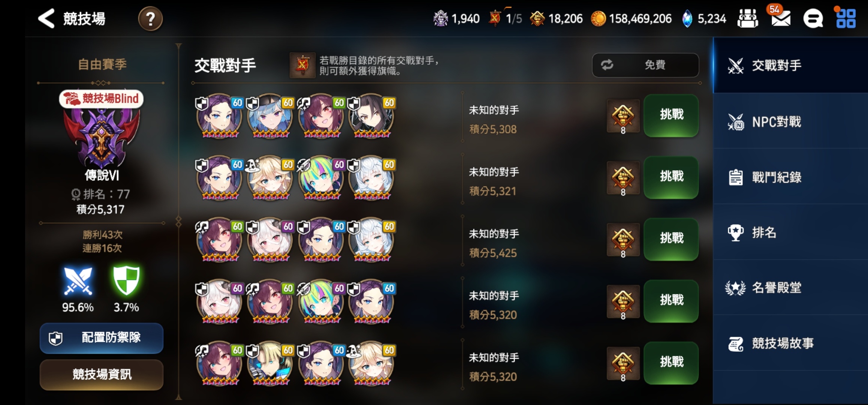This screenshot has height=405, width=868.
Task: Open the blue grid main menu icon
Action: 846,18
